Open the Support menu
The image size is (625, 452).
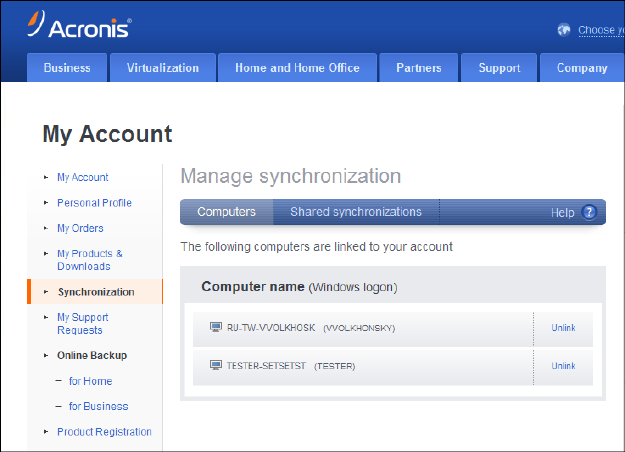(x=499, y=68)
